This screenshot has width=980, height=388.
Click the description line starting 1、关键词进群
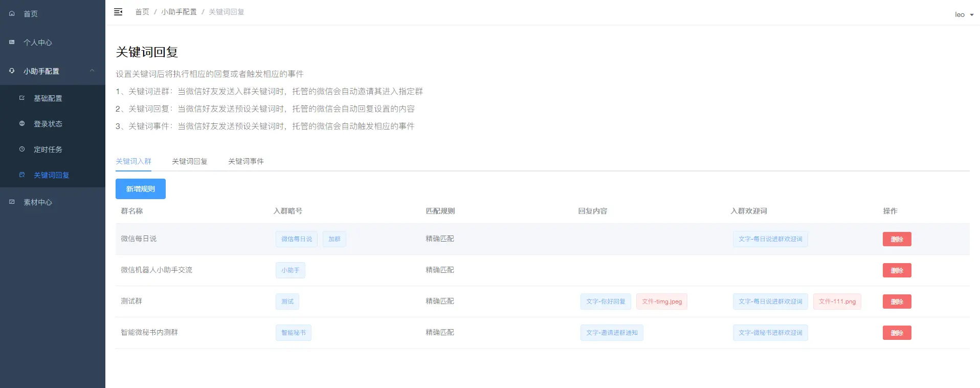pos(269,91)
